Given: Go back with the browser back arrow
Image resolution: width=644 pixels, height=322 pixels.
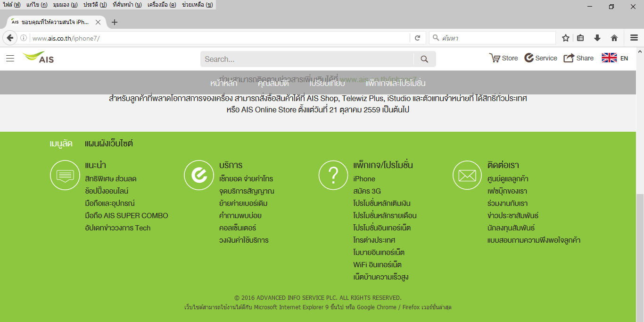Looking at the screenshot, I should coord(10,38).
